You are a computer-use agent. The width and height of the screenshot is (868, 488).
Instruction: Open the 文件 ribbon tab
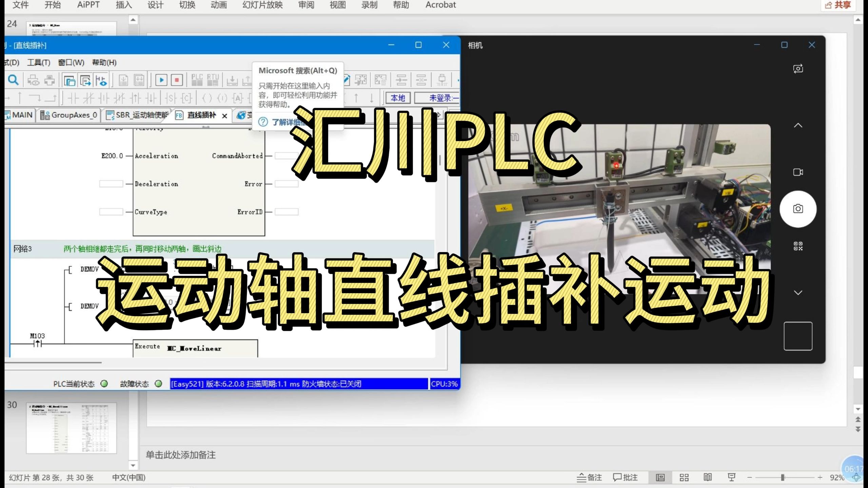[x=21, y=5]
